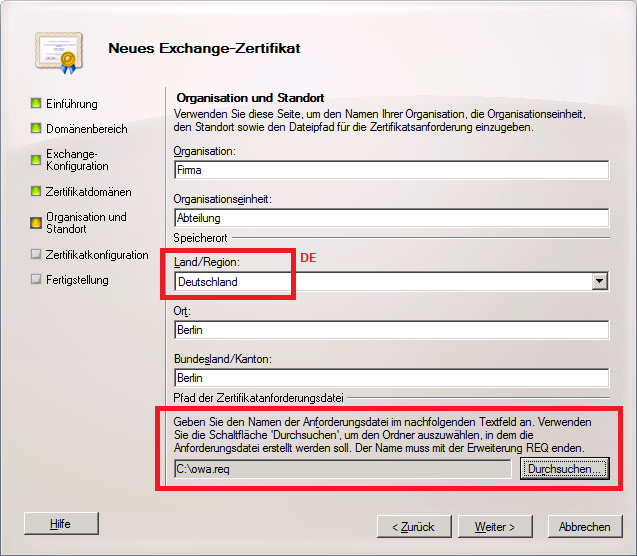
Task: Click the certificate icon in header
Action: (x=55, y=49)
